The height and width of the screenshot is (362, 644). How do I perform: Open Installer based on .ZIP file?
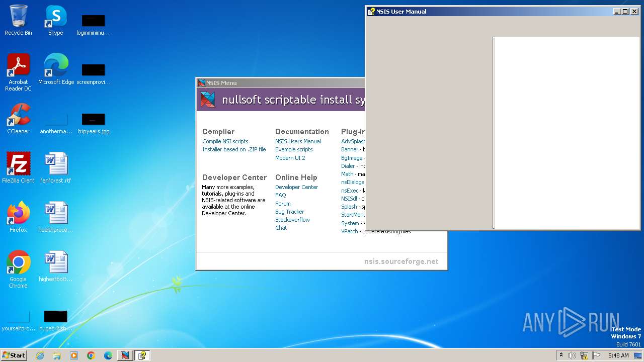pos(234,149)
